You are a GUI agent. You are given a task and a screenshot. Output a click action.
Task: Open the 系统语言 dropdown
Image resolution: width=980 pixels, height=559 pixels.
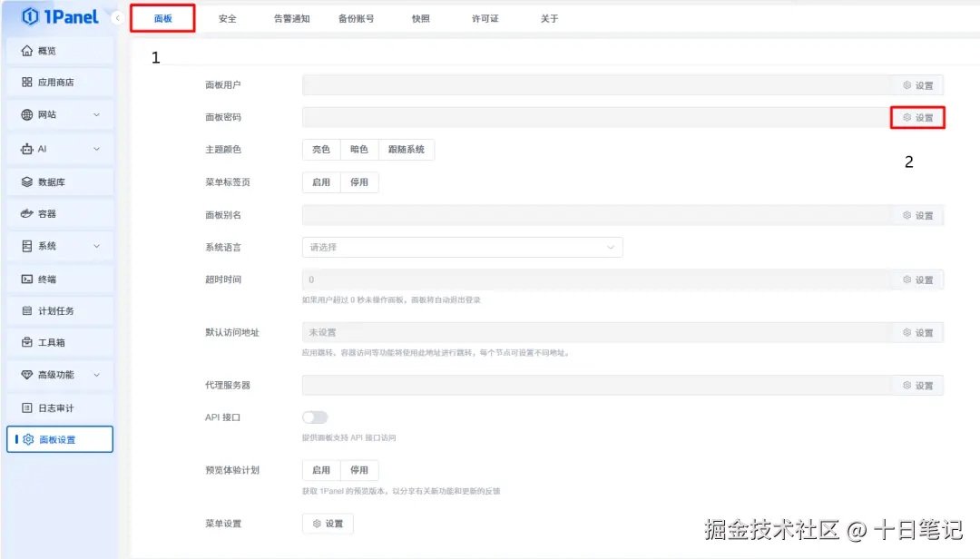463,247
